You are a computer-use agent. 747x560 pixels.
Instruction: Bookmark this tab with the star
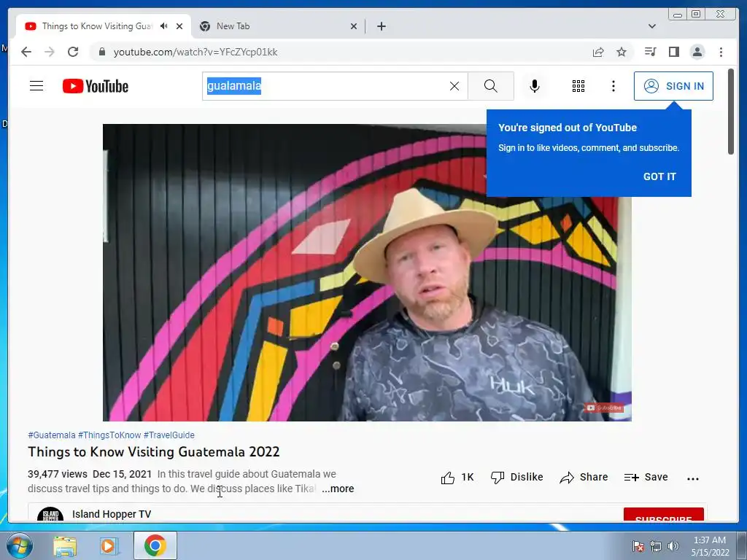622,52
